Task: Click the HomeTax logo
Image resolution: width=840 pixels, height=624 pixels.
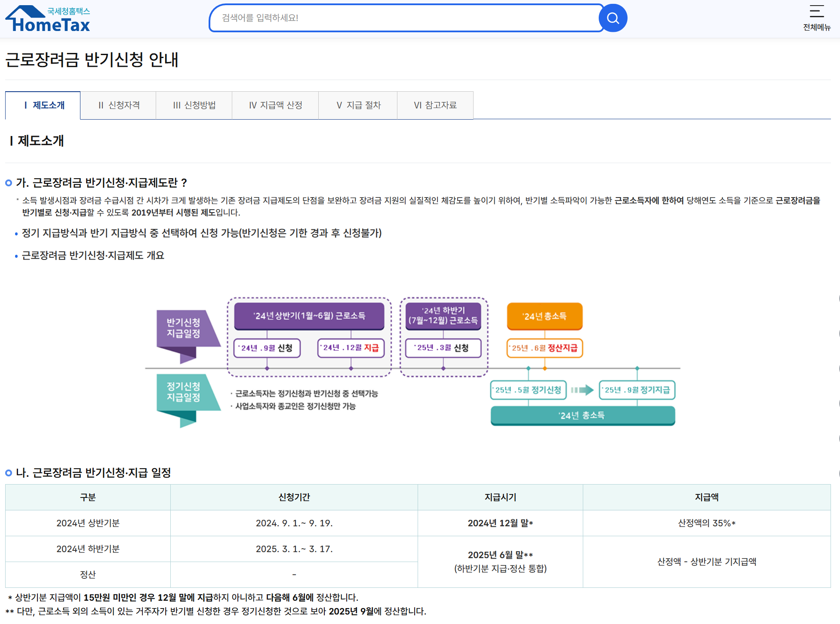Action: [x=48, y=19]
